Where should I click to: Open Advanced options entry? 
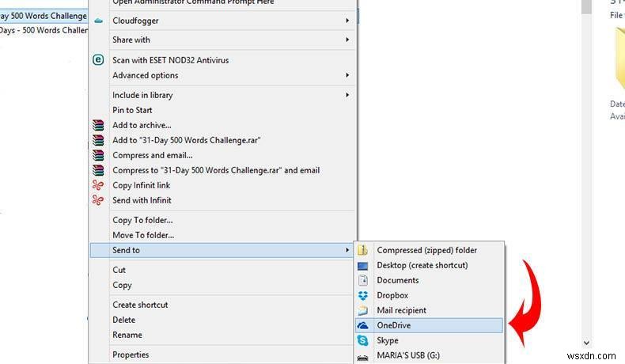click(222, 75)
